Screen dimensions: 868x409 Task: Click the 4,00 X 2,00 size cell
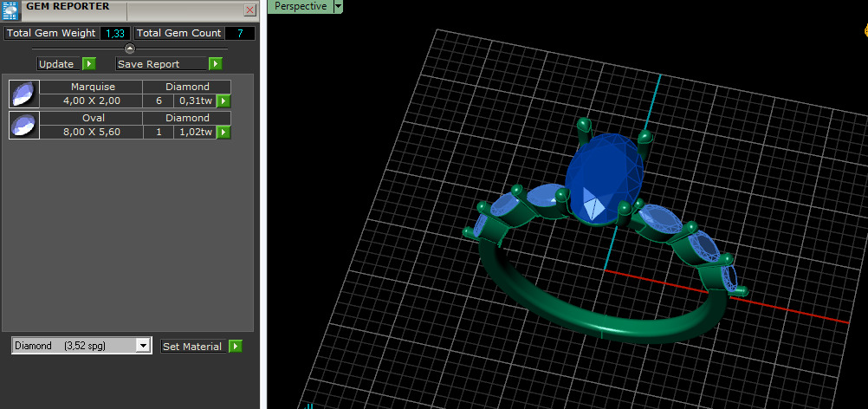[91, 101]
